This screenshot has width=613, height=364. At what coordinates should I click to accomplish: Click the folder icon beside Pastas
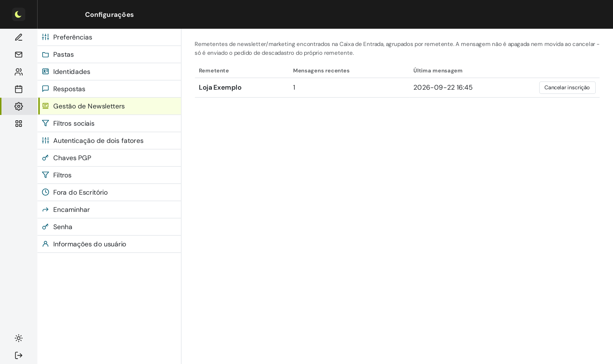(46, 54)
